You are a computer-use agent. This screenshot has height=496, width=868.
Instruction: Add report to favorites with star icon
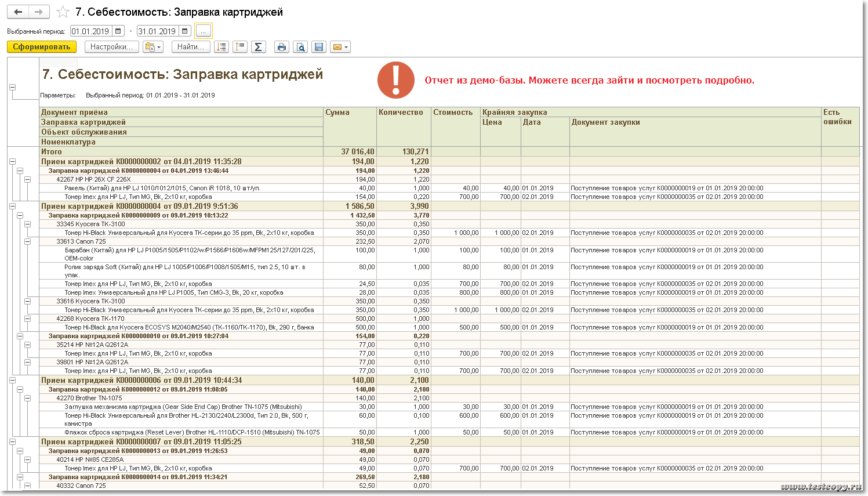63,12
